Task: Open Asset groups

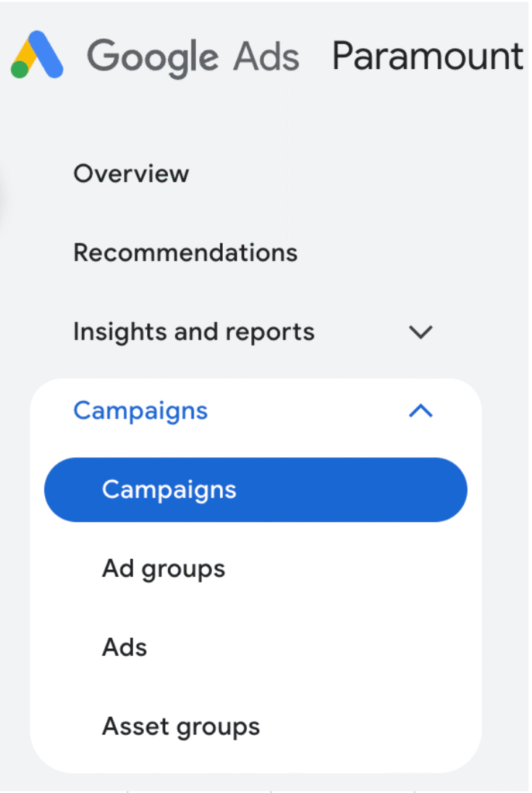Action: click(181, 726)
